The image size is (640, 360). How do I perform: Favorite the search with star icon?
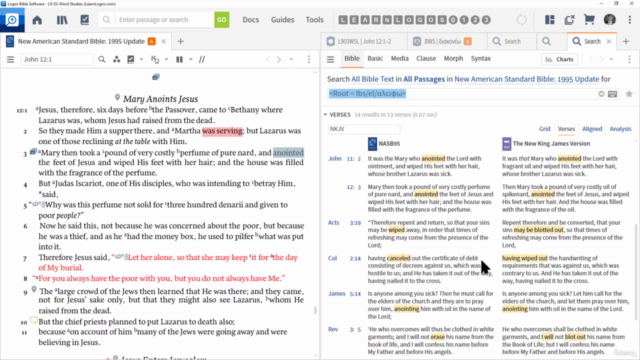(629, 94)
